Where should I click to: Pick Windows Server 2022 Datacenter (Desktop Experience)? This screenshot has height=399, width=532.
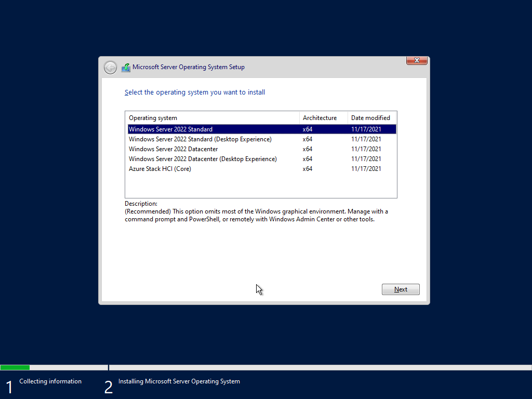(x=203, y=159)
